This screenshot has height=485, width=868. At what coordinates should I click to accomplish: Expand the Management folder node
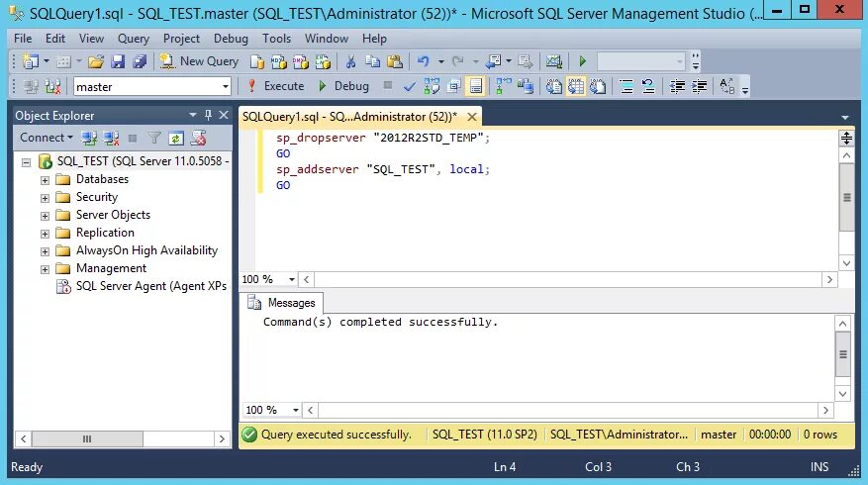point(45,269)
